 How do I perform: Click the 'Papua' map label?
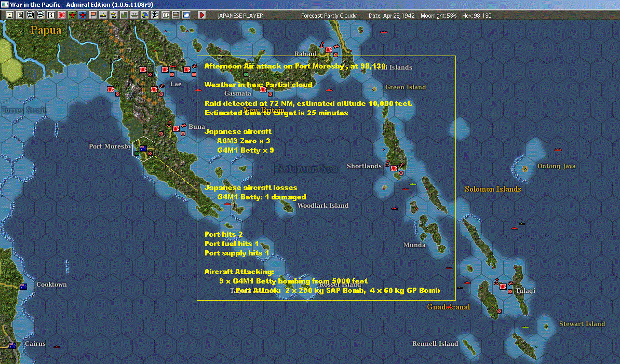click(46, 31)
